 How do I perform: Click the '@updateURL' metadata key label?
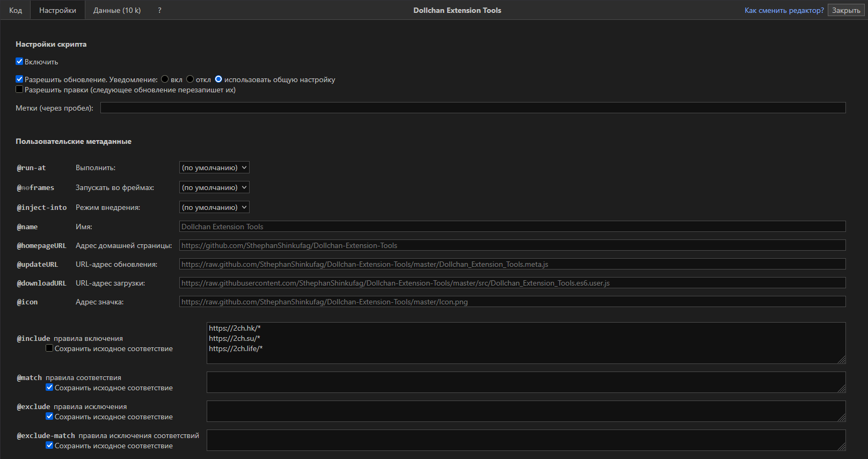point(37,265)
